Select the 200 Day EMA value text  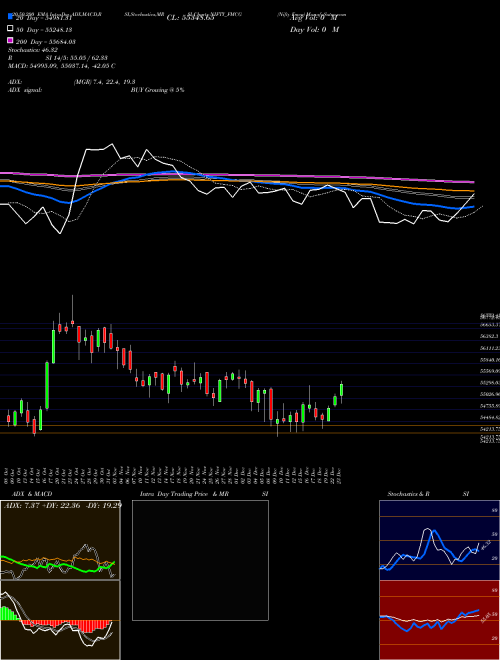pyautogui.click(x=46, y=42)
